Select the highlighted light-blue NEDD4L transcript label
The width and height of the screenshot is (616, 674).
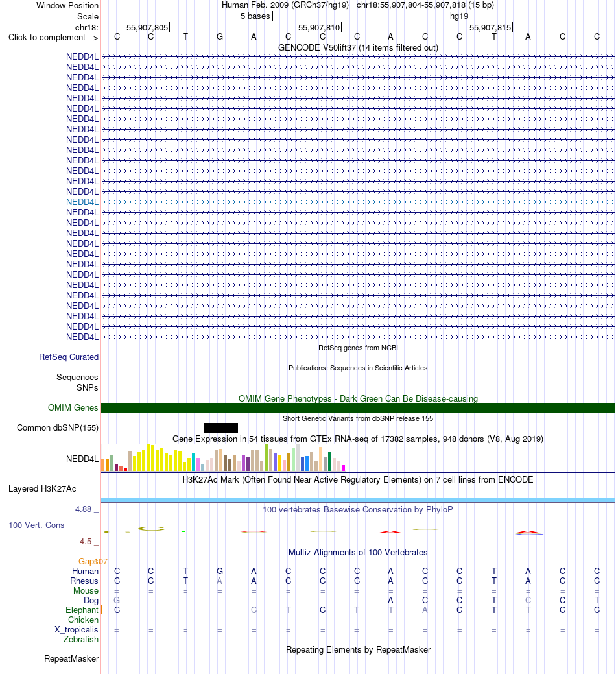tap(82, 202)
